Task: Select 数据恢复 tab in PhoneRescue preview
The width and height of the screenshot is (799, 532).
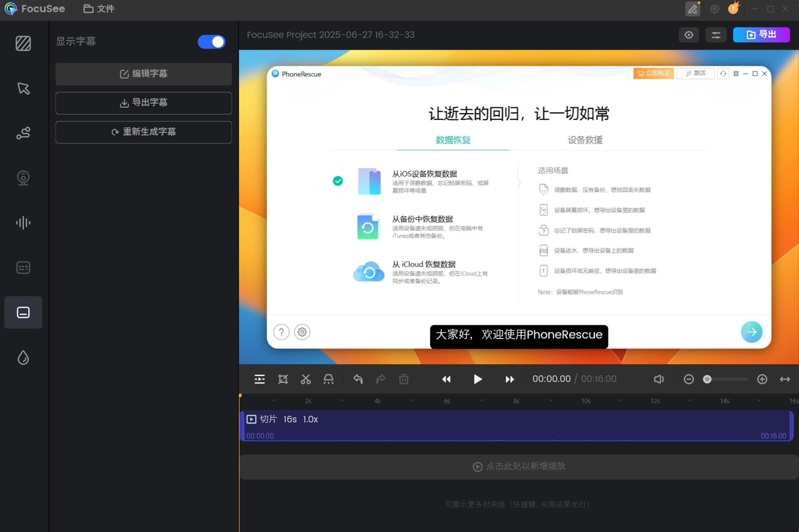Action: 453,140
